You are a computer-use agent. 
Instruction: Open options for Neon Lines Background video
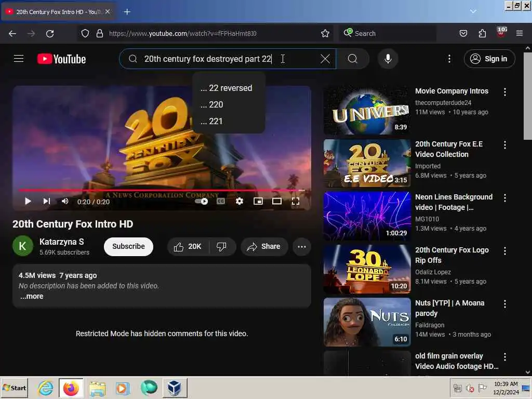(504, 198)
